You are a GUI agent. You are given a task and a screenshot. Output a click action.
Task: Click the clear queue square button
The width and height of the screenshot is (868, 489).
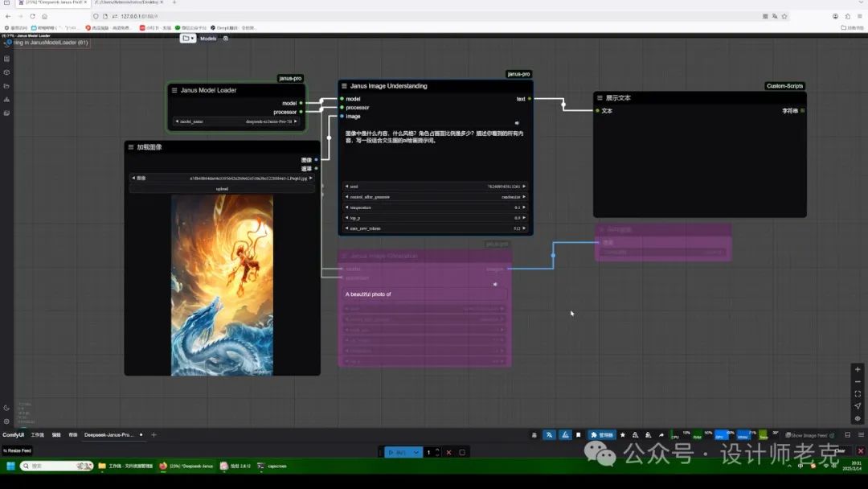[x=462, y=453]
